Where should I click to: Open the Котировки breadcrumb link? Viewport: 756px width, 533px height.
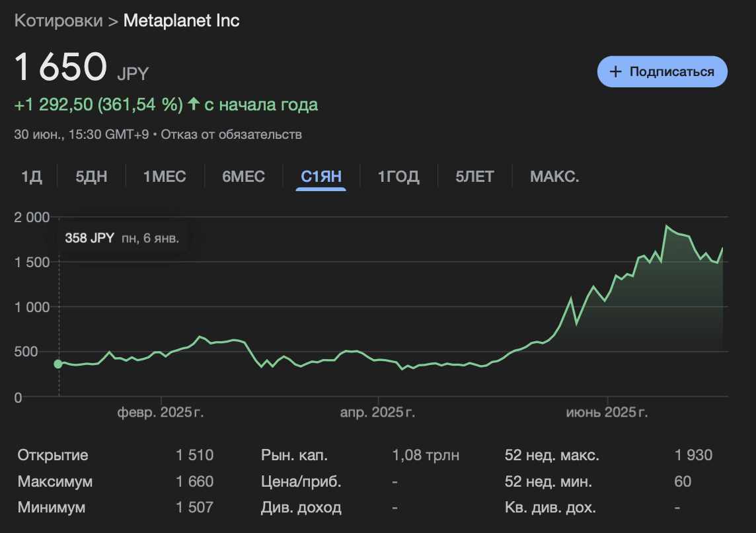[x=58, y=20]
